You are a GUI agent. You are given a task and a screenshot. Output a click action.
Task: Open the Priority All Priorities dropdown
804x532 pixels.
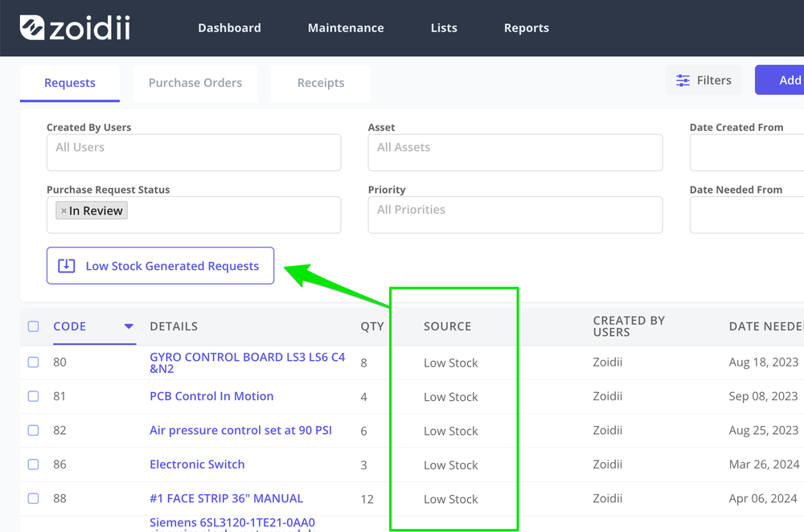pos(515,215)
